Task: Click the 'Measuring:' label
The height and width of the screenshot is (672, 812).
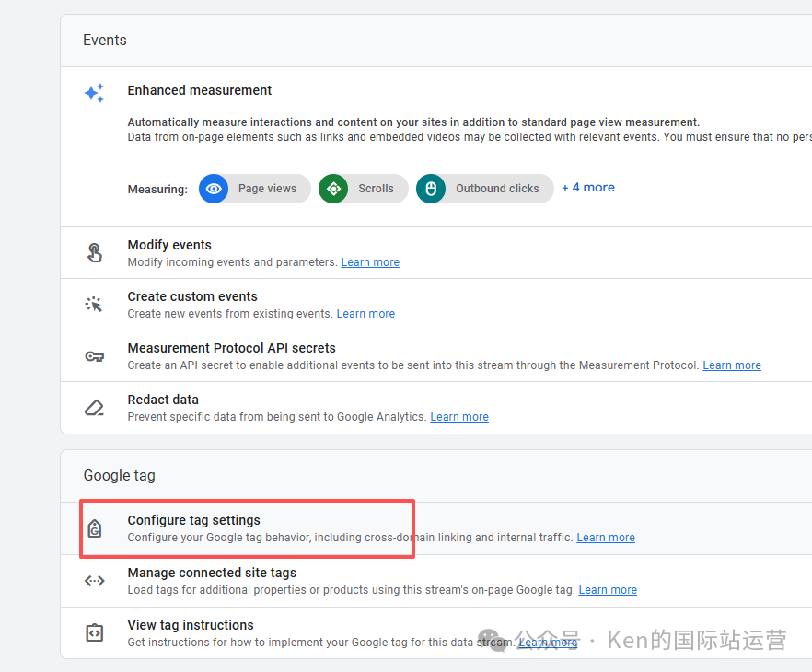Action: tap(157, 189)
